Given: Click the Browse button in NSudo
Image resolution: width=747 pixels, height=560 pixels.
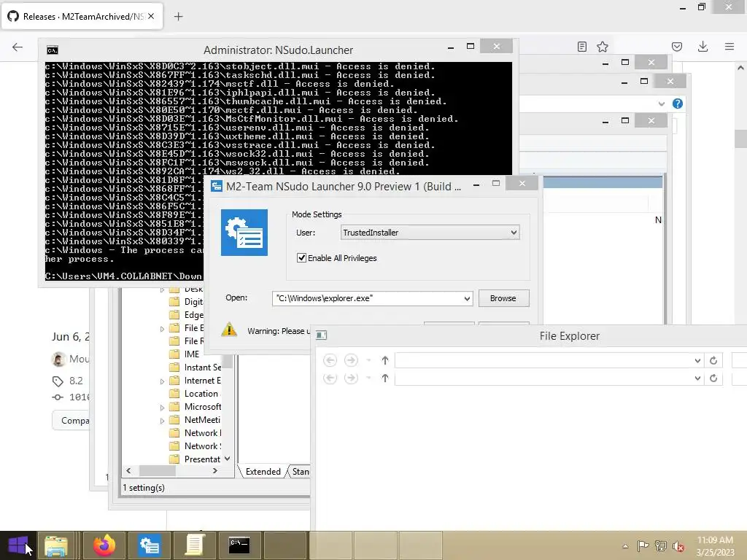Looking at the screenshot, I should 503,298.
